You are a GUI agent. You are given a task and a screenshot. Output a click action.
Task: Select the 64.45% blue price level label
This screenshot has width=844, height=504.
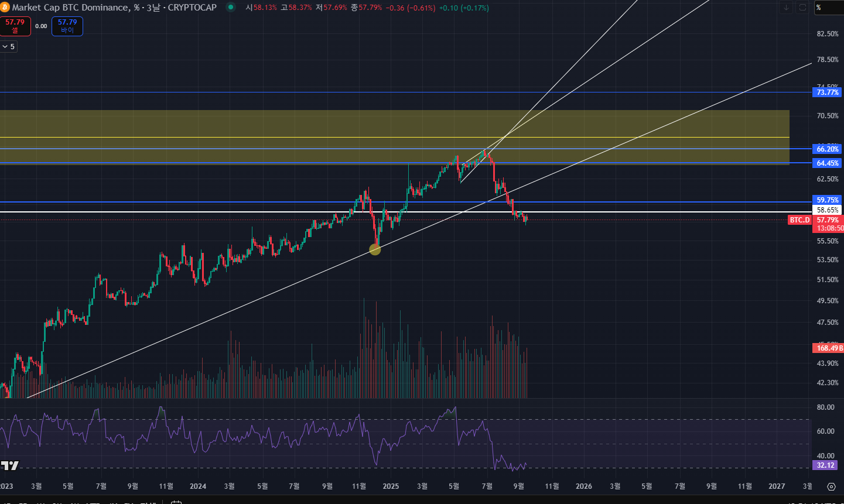click(828, 163)
